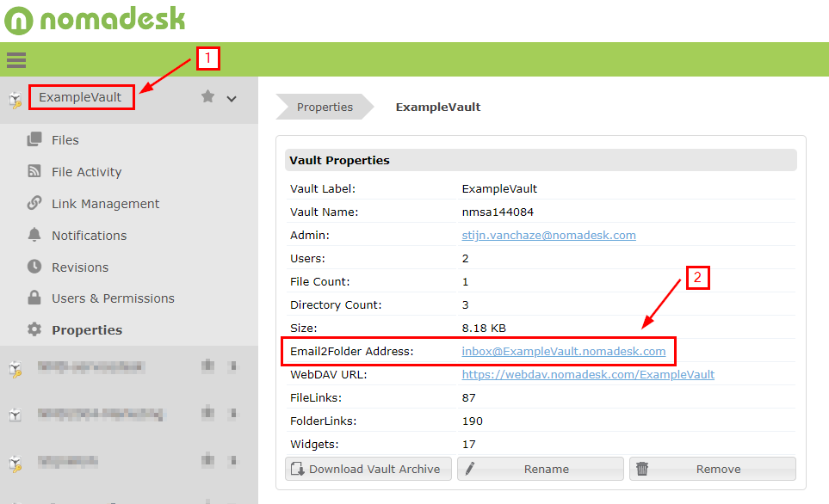Click the File Activity feed icon
829x504 pixels.
tap(34, 170)
